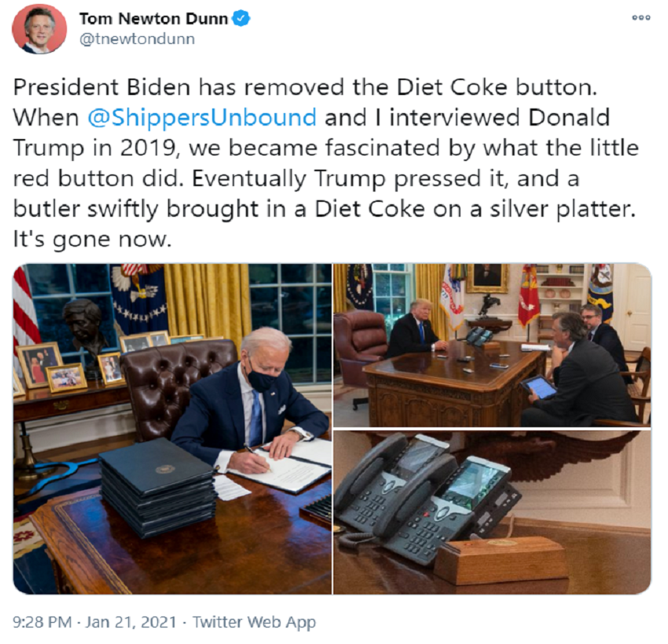Screen dimensions: 668x644
Task: Click Tom Newton Dunn's profile avatar
Action: (x=39, y=28)
